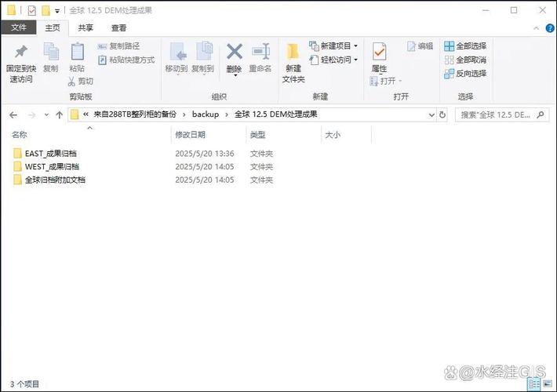The width and height of the screenshot is (557, 392).
Task: Click the Delete (删除) X icon
Action: pos(235,52)
